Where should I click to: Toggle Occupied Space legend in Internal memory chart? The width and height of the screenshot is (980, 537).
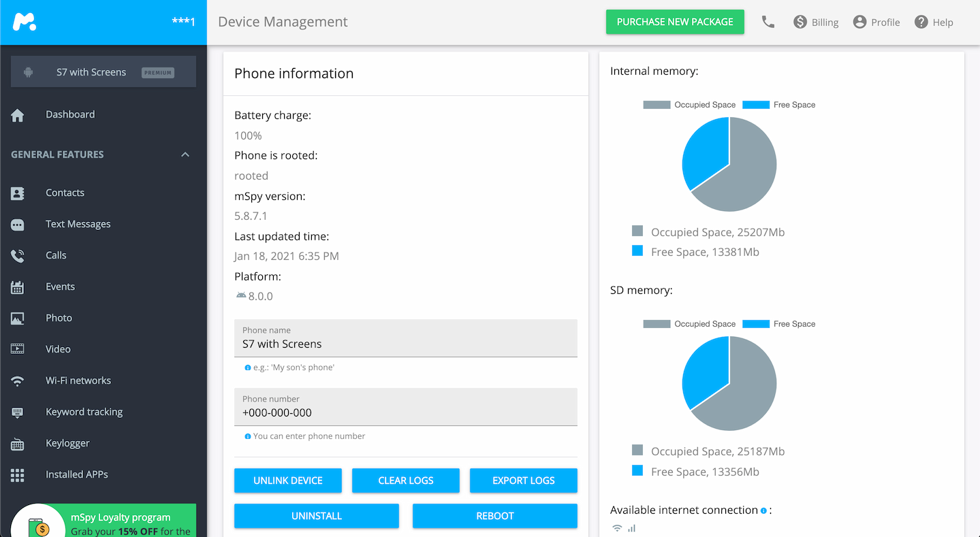click(689, 105)
